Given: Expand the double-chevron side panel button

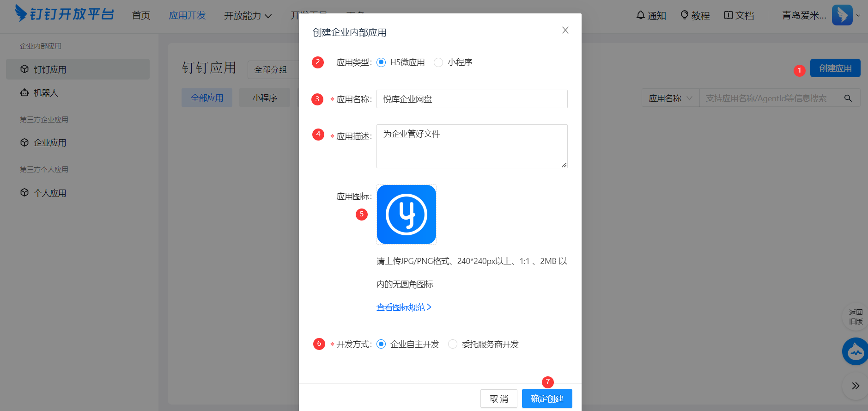Looking at the screenshot, I should [855, 386].
